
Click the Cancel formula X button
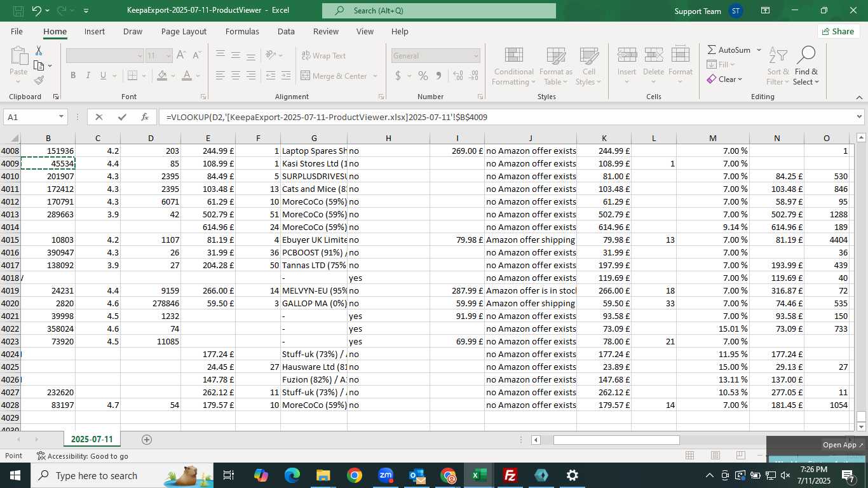click(98, 117)
